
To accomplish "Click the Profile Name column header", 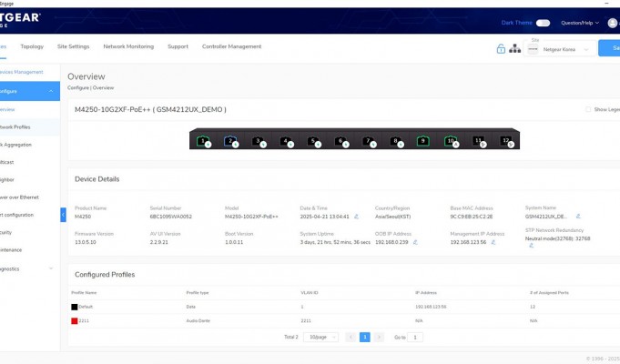I will [84, 293].
